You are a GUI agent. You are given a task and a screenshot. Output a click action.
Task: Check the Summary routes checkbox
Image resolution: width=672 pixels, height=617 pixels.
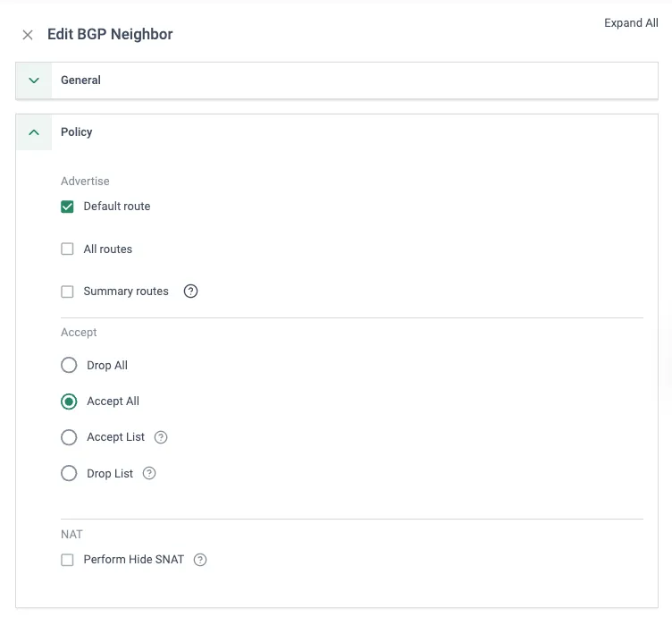67,292
